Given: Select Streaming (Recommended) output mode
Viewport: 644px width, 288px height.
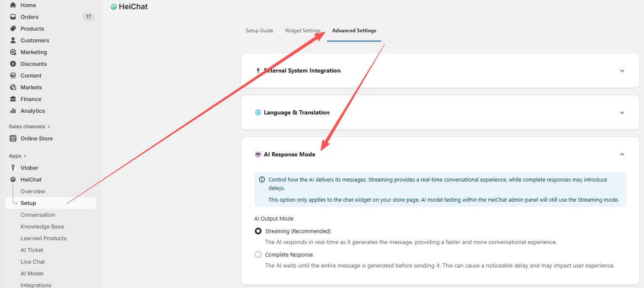Looking at the screenshot, I should coord(258,231).
